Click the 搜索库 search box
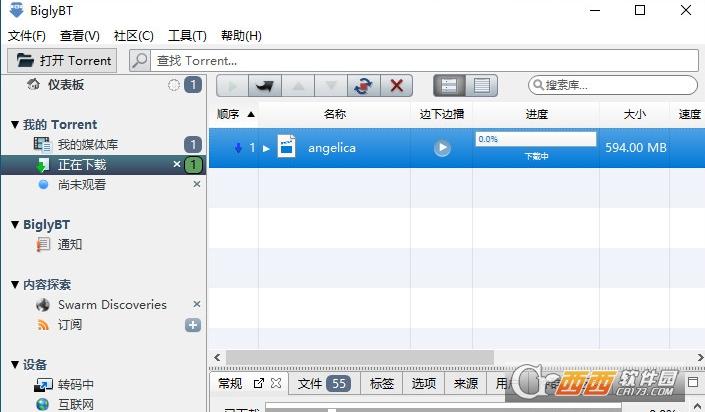 613,85
